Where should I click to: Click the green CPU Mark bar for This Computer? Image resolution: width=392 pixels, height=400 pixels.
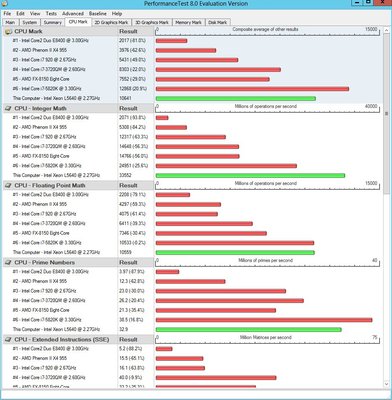pos(236,99)
